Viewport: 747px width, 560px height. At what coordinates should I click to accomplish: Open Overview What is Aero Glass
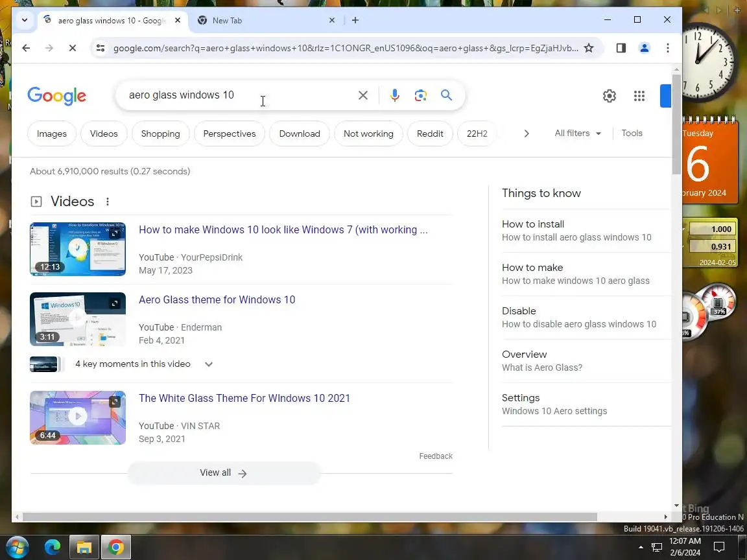(586, 360)
